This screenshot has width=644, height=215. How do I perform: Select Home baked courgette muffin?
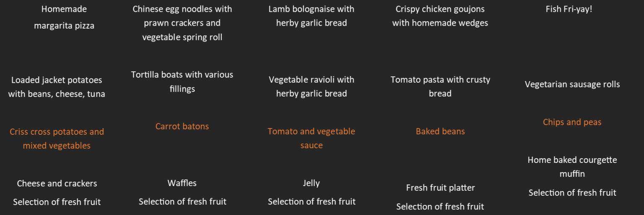pyautogui.click(x=572, y=167)
